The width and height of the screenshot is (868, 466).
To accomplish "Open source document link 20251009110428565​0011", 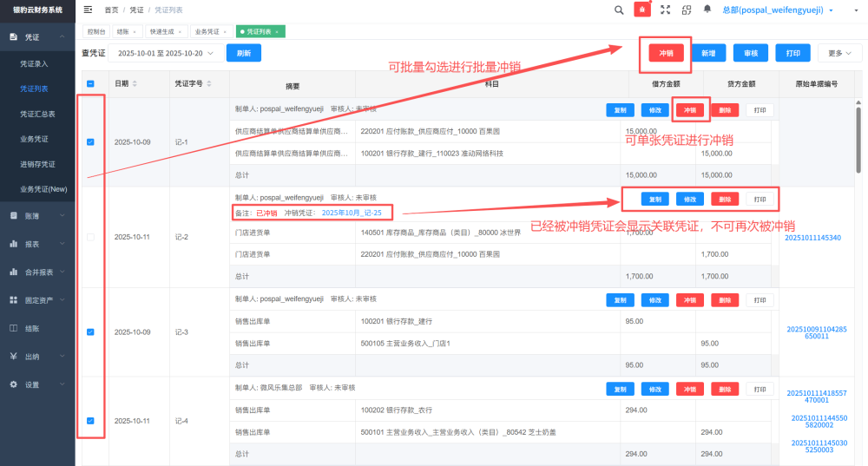I will pos(817,332).
